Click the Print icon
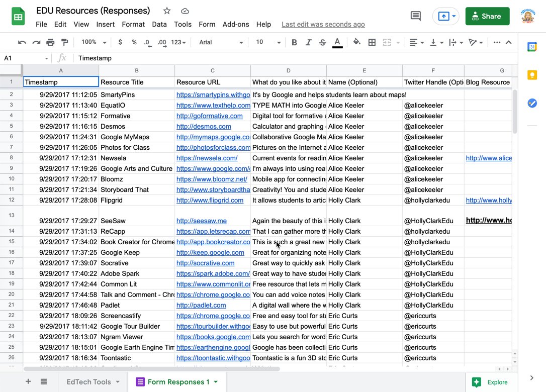546x392 pixels. click(x=50, y=43)
